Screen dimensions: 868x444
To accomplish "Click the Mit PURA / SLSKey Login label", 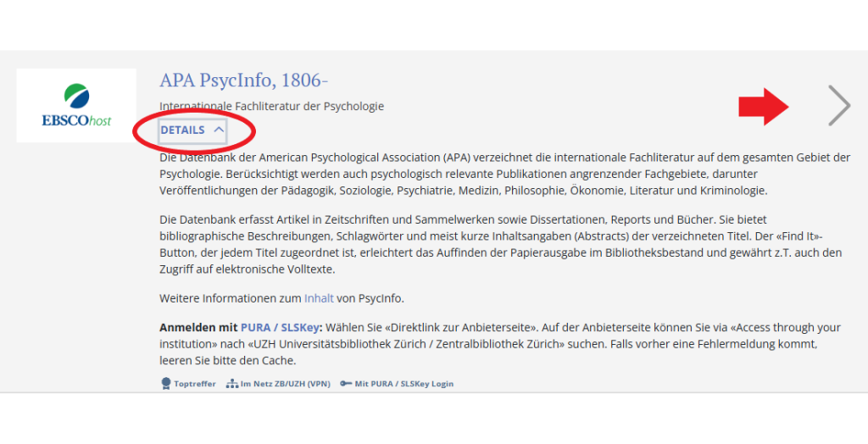I will pos(403,384).
